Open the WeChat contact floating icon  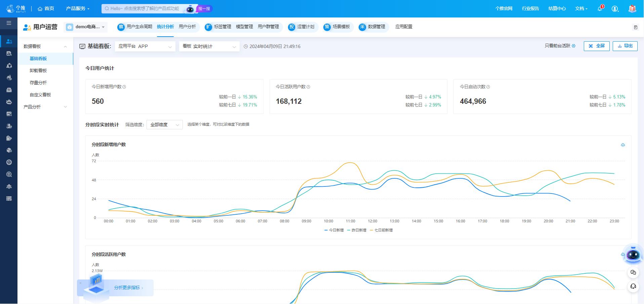[633, 272]
